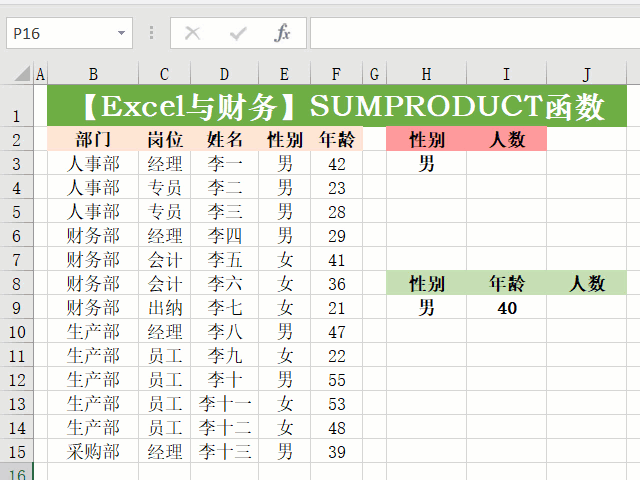The width and height of the screenshot is (640, 480).
Task: Select row 2 header
Action: (x=16, y=139)
